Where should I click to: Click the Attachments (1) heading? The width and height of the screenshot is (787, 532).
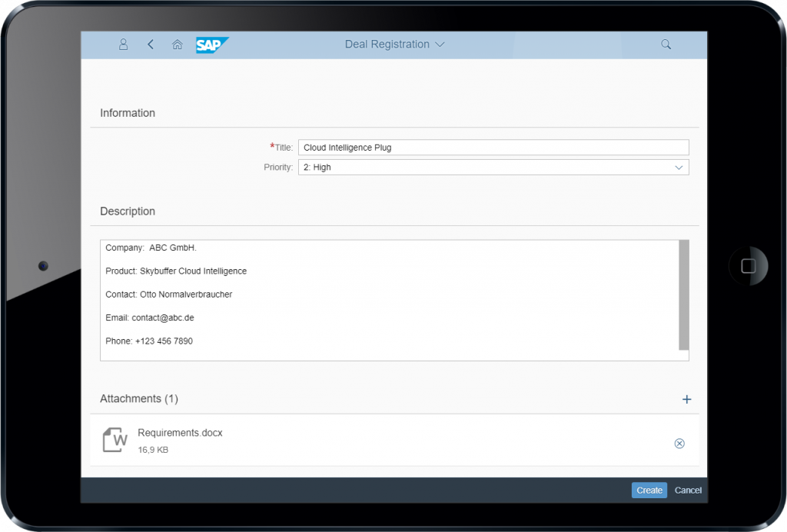(139, 399)
